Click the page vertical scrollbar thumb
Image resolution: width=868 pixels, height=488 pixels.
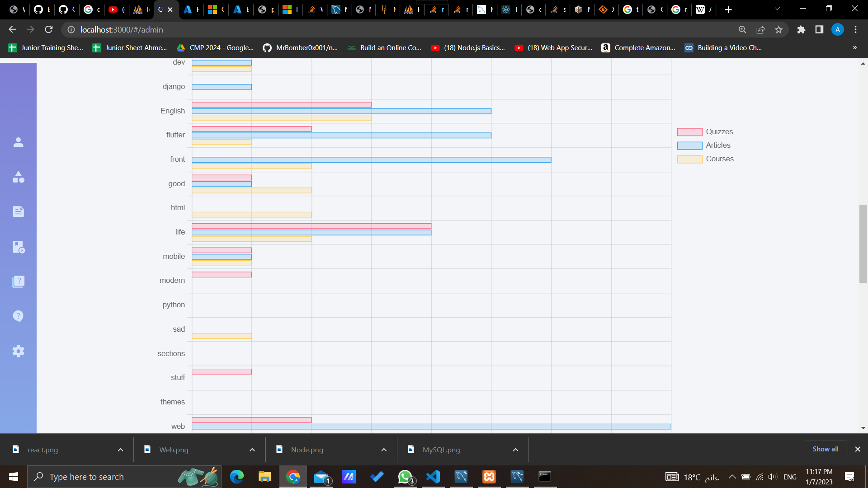point(863,244)
